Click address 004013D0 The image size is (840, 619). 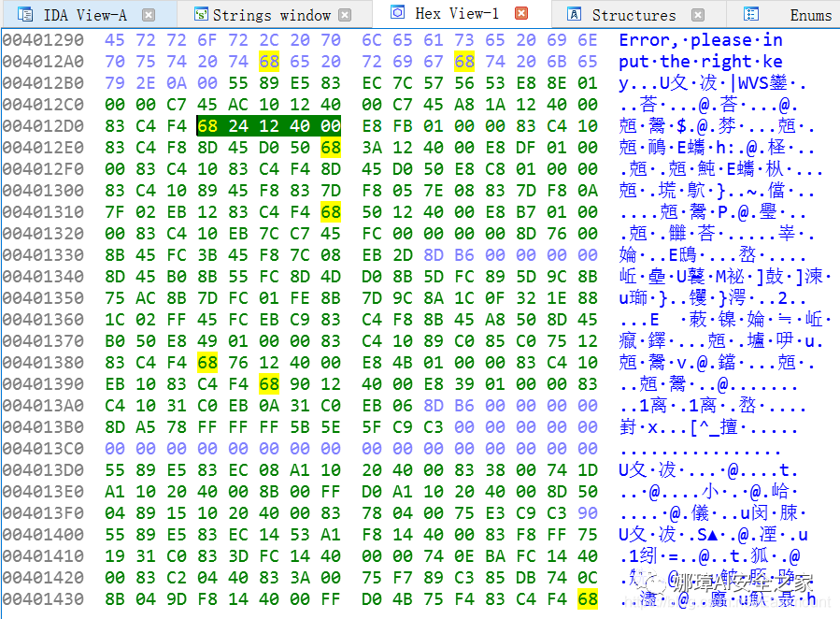tap(43, 470)
